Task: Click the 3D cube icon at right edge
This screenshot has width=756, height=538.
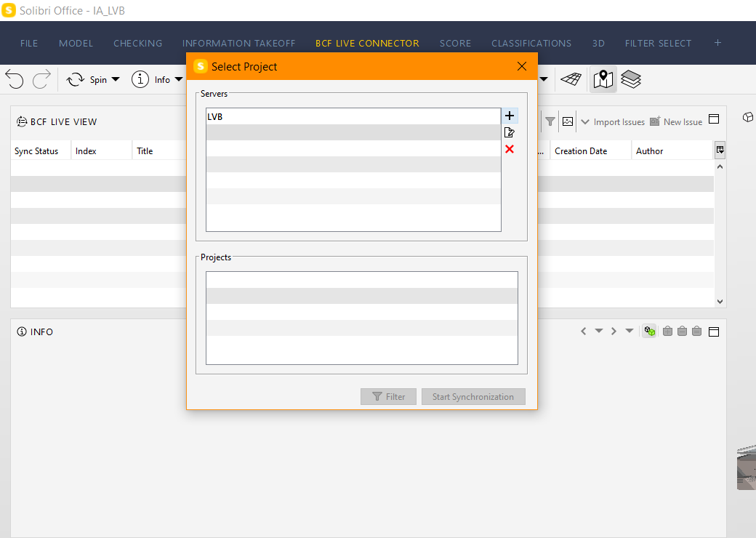Action: [x=748, y=117]
